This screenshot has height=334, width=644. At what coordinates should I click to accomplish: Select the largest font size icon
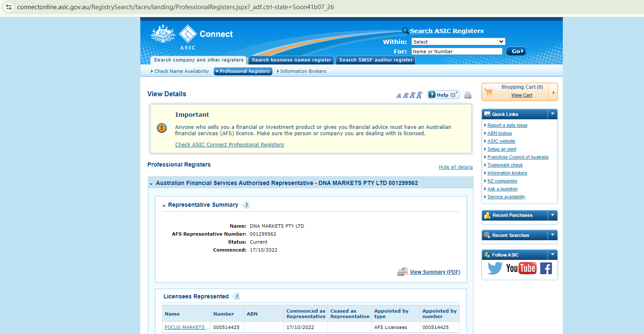(x=419, y=95)
